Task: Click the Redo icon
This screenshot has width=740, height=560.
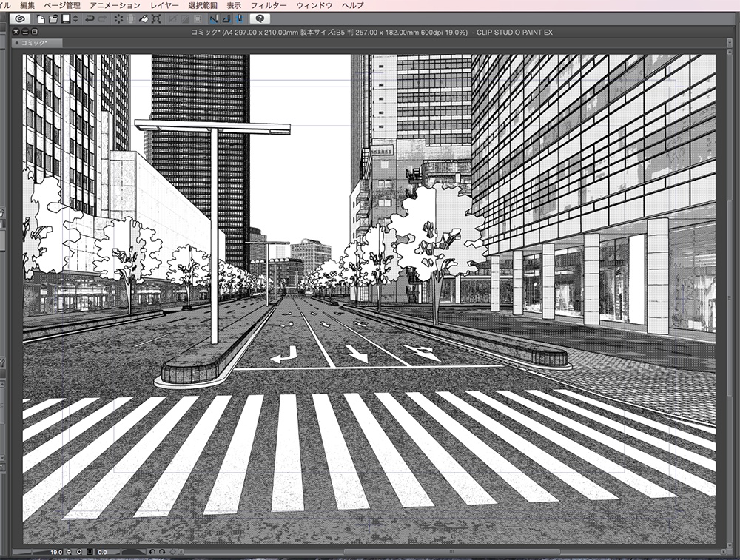Action: pos(101,20)
